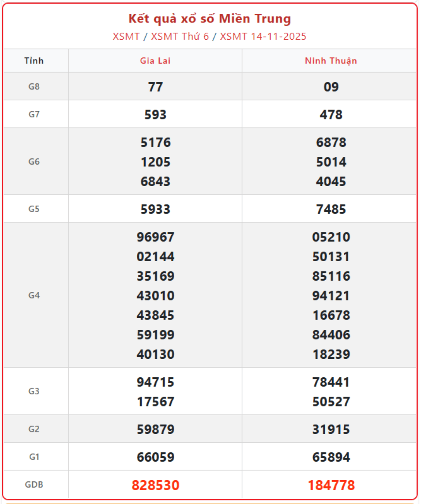Screen dimensions: 421x504
Task: Click Ninh Thuận G1 number 65894
Action: [331, 457]
